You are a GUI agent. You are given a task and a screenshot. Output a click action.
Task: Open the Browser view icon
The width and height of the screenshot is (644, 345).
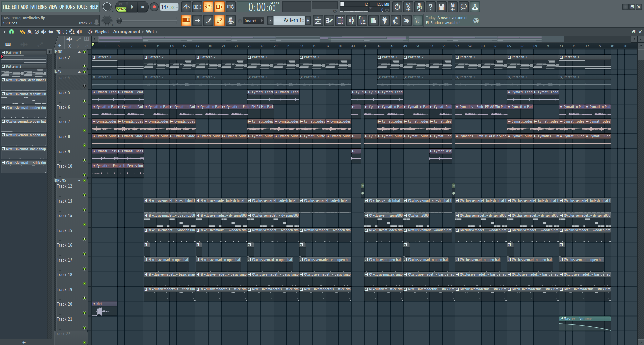[x=362, y=21]
